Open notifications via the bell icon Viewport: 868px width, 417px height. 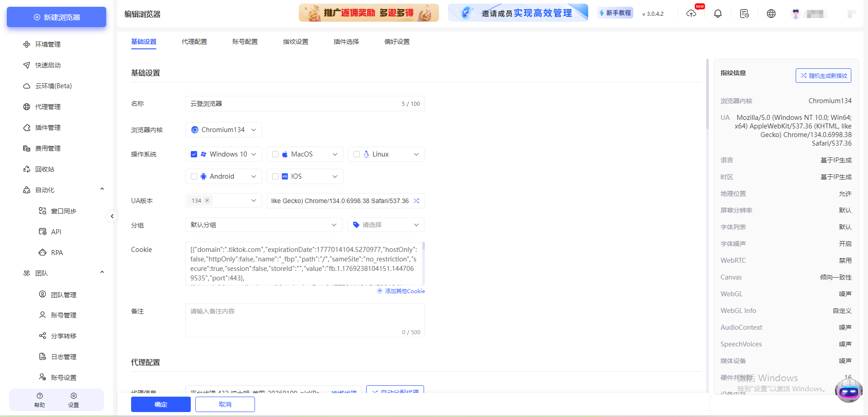pyautogui.click(x=717, y=14)
